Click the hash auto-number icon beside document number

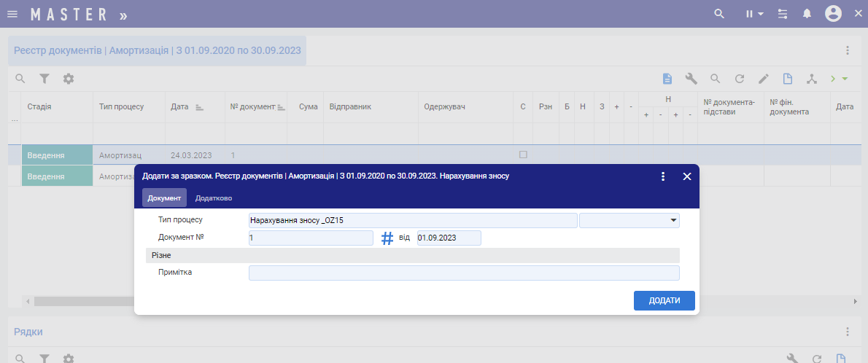387,238
